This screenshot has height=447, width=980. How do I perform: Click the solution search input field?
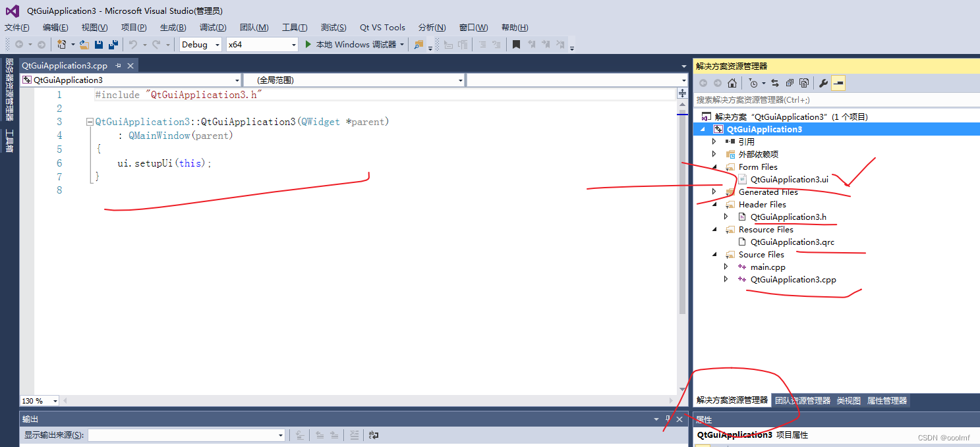pyautogui.click(x=836, y=99)
